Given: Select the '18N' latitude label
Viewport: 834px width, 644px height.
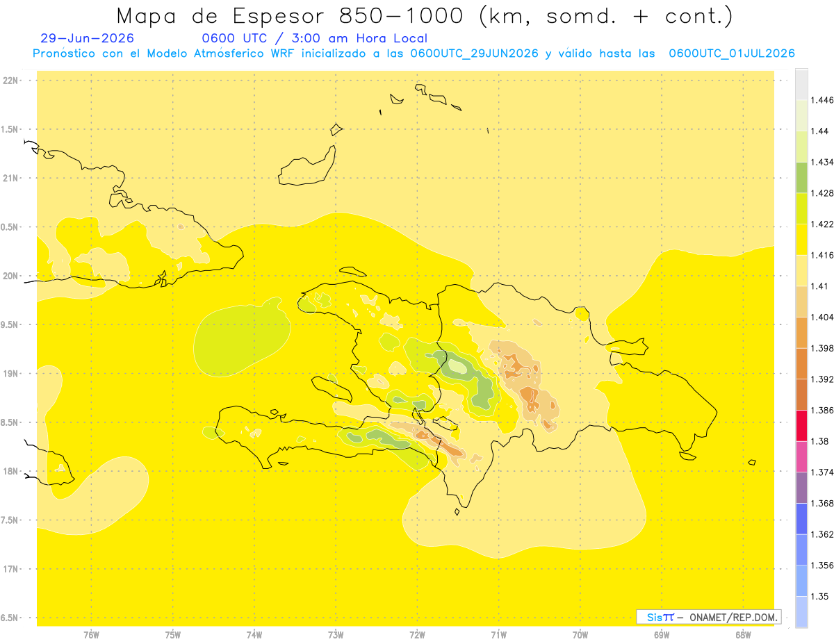Looking at the screenshot, I should pyautogui.click(x=10, y=472).
